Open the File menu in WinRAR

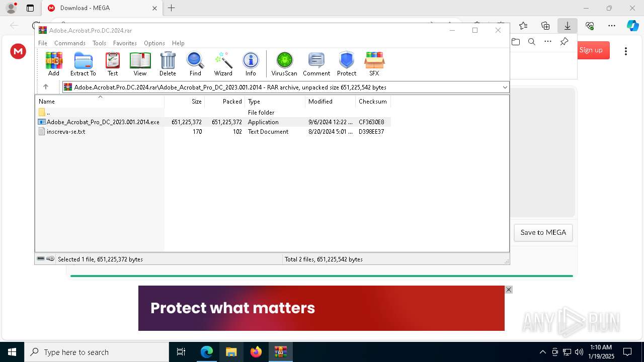pyautogui.click(x=43, y=43)
